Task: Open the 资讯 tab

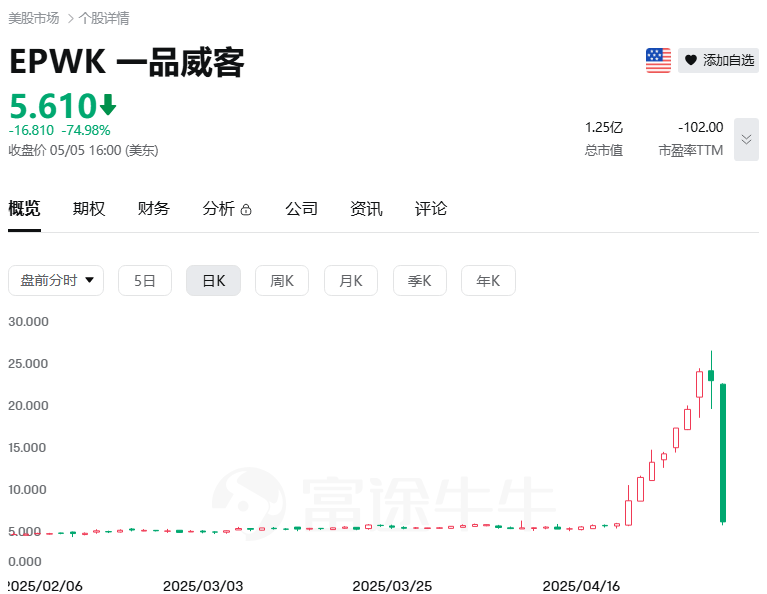Action: [366, 208]
